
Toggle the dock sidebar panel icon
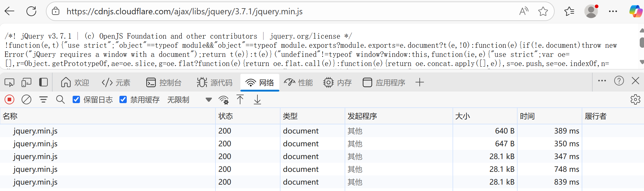[x=43, y=82]
